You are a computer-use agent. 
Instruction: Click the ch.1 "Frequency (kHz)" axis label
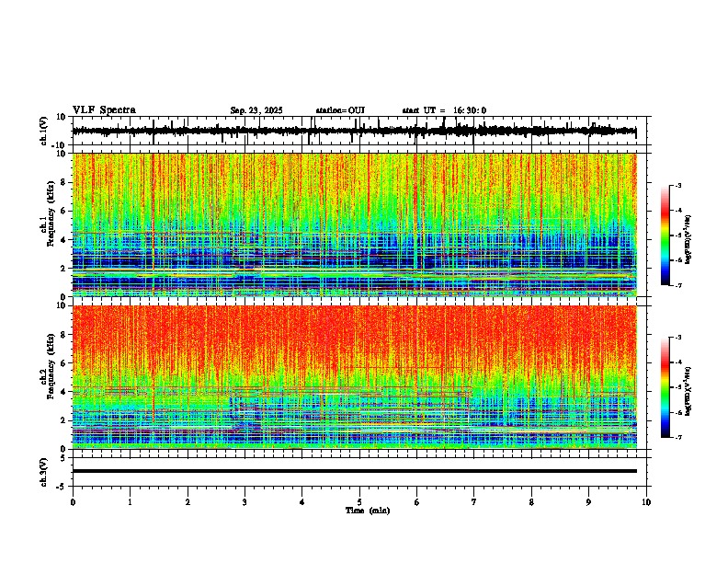tap(50, 214)
